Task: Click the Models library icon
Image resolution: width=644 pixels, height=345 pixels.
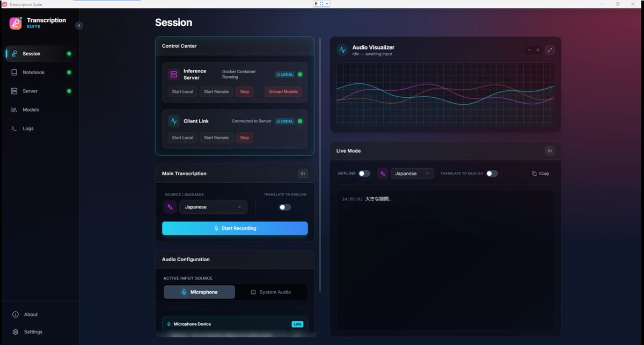Action: tap(14, 110)
